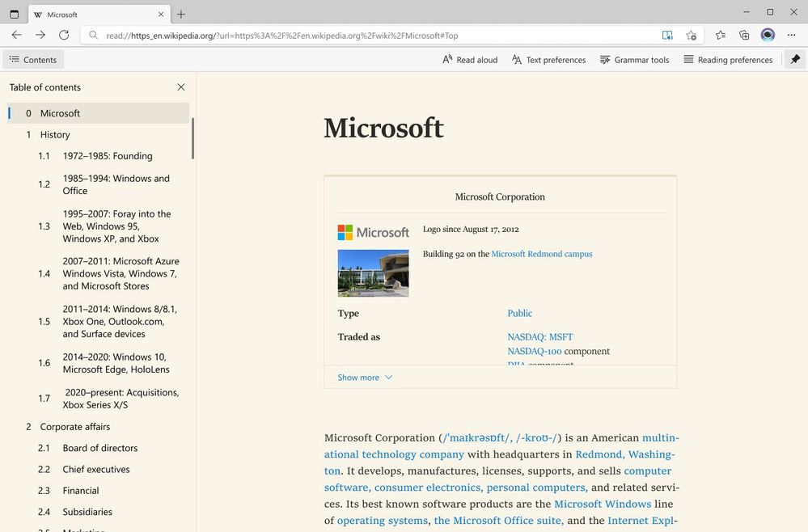The height and width of the screenshot is (532, 808).
Task: Close the Table of contents panel
Action: (x=181, y=87)
